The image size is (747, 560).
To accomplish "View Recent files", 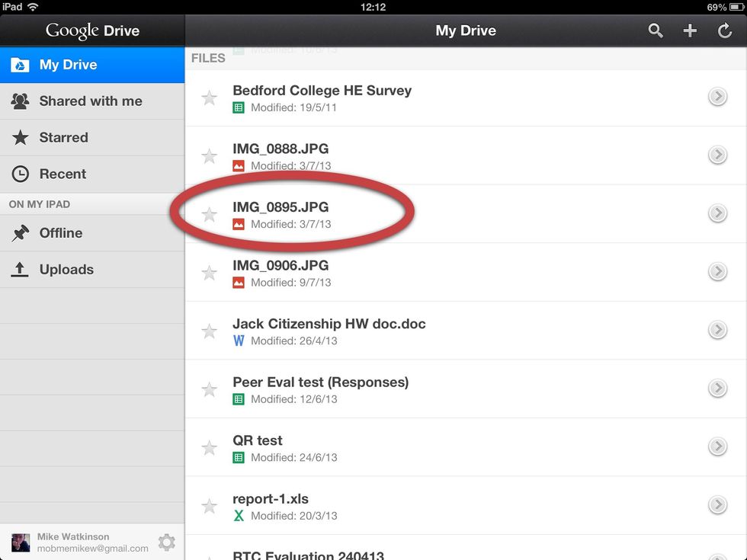I will click(92, 174).
